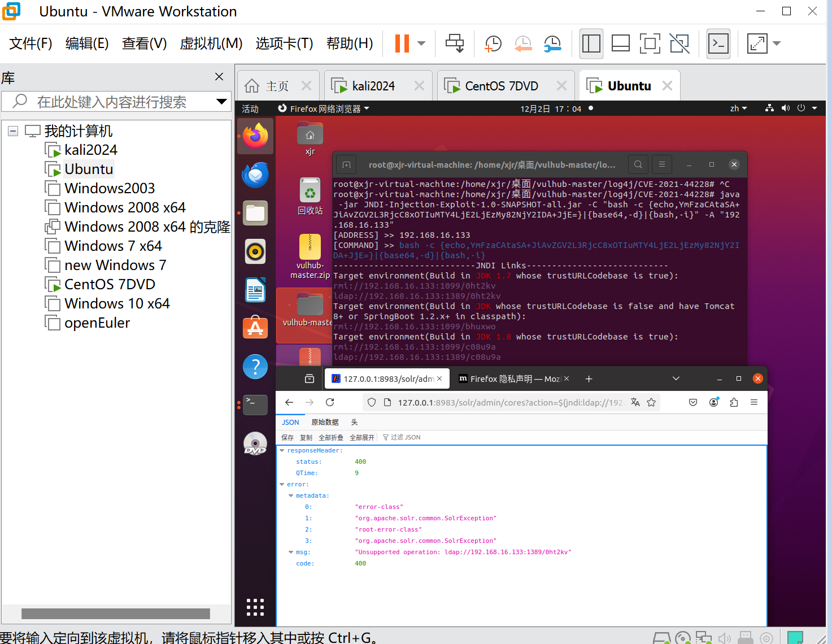832x644 pixels.
Task: Close the 库 library panel
Action: pos(219,77)
